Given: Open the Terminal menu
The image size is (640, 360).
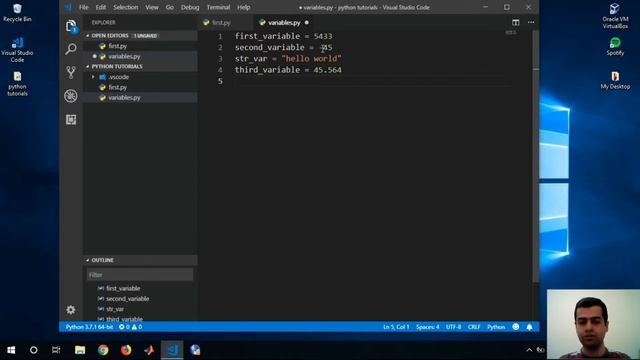Looking at the screenshot, I should click(218, 7).
